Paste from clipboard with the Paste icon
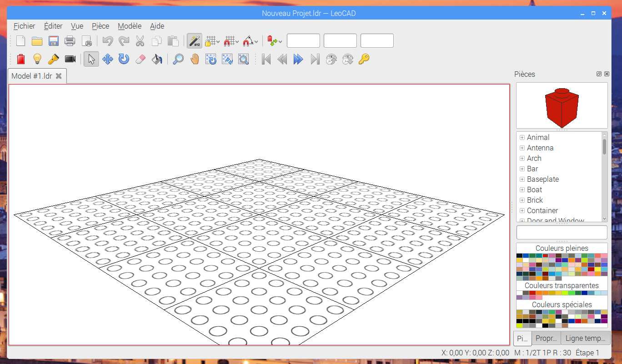Viewport: 622px width, 364px height. (x=173, y=41)
